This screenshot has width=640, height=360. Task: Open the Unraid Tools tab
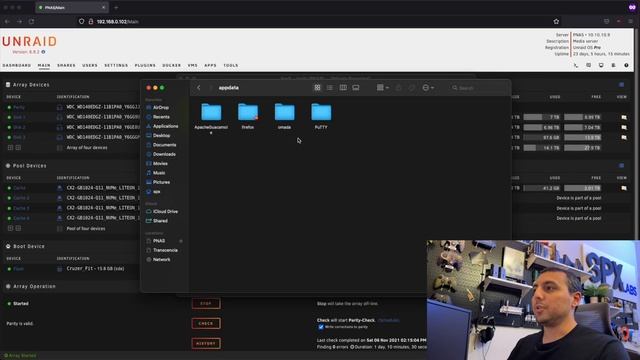pos(231,65)
